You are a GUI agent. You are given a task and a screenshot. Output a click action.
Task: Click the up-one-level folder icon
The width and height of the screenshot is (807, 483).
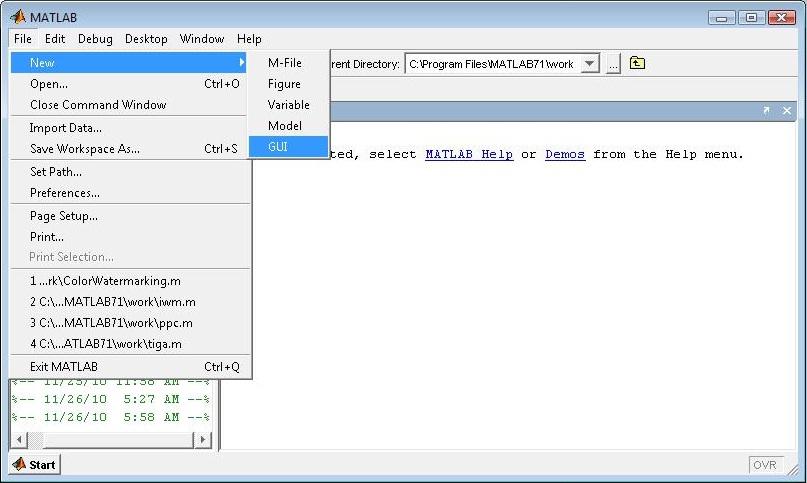coord(637,63)
